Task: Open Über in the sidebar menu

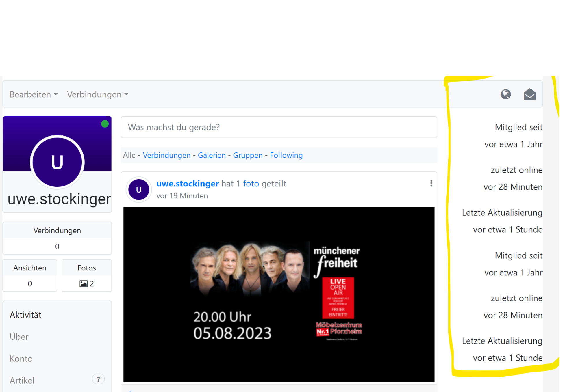Action: click(19, 337)
